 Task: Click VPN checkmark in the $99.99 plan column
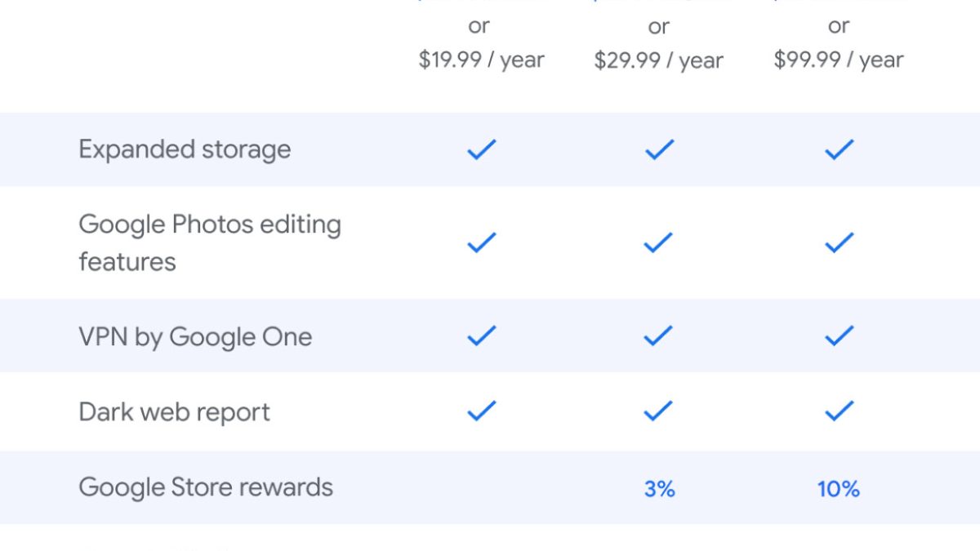click(x=839, y=335)
